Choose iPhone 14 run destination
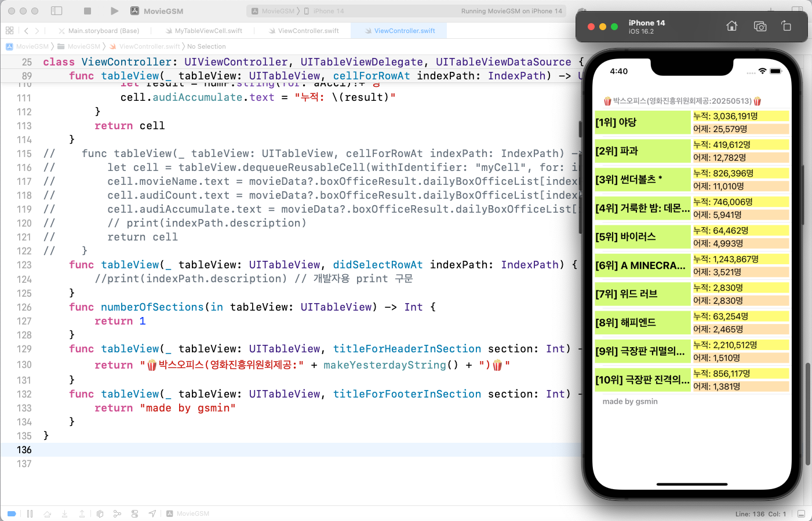The height and width of the screenshot is (521, 812). coord(324,11)
